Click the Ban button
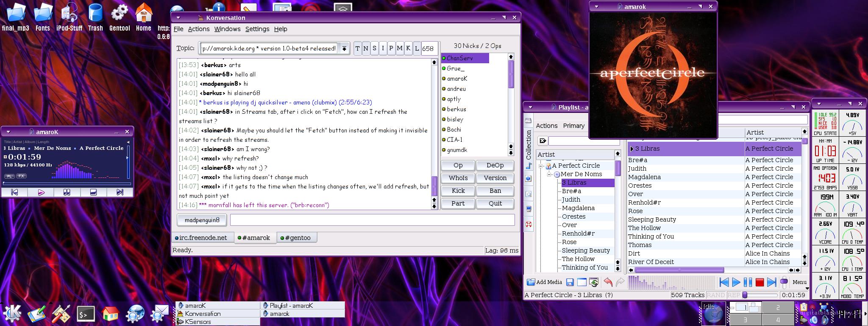This screenshot has width=868, height=326. pos(495,191)
